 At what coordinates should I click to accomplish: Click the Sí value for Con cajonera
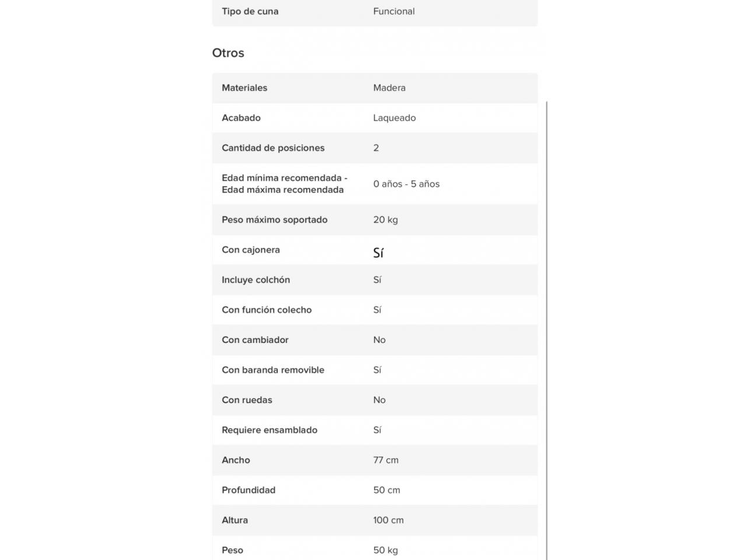coord(378,253)
